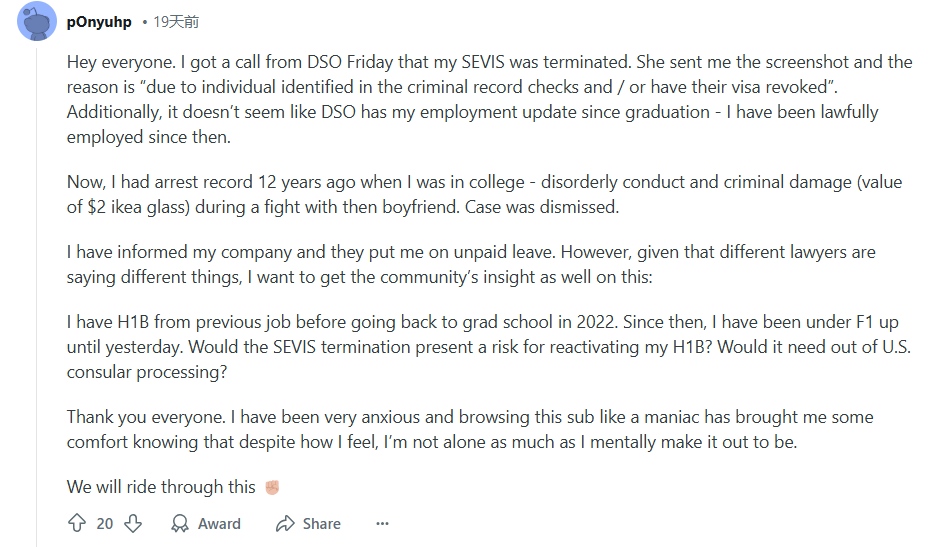Click the "19天前" comment timestamp
The width and height of the screenshot is (937, 547).
click(x=175, y=21)
